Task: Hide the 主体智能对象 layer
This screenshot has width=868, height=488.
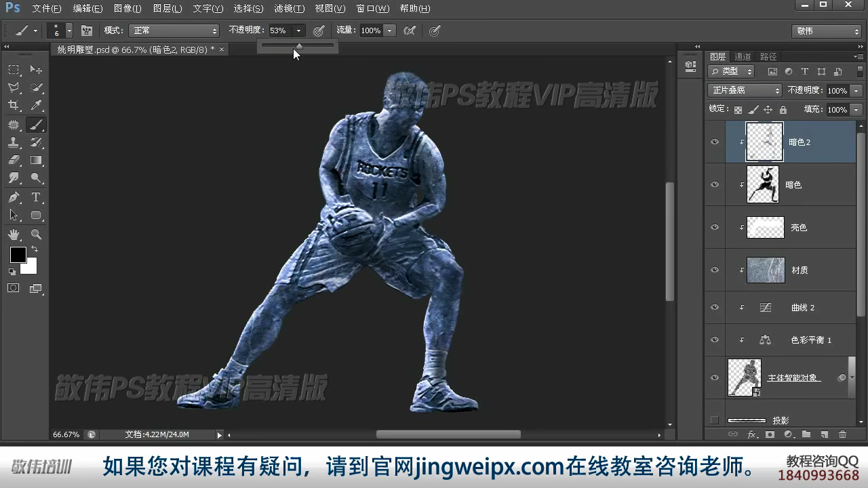Action: coord(715,378)
